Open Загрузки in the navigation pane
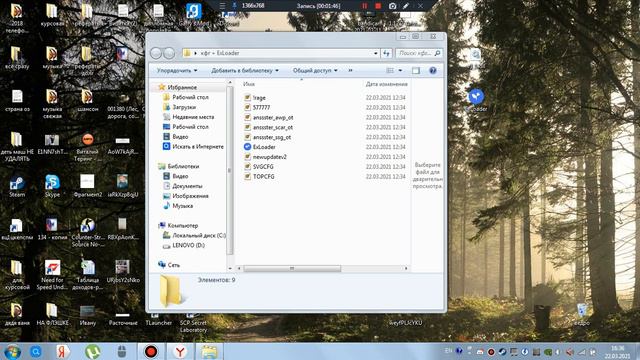This screenshot has height=360, width=640. tap(184, 107)
